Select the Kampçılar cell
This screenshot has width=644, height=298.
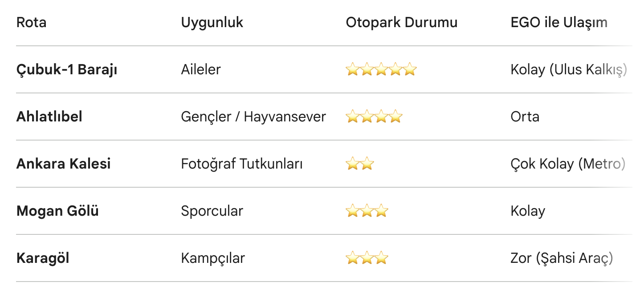pyautogui.click(x=213, y=258)
